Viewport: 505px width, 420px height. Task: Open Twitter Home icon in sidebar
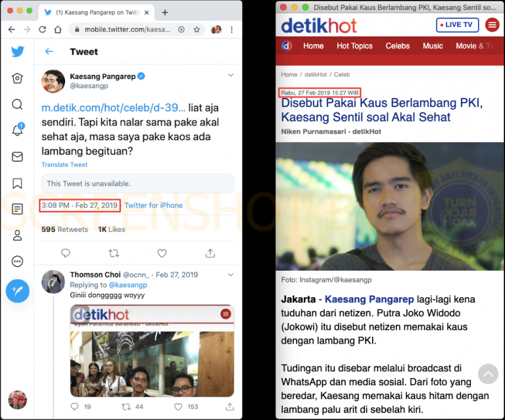[x=17, y=78]
